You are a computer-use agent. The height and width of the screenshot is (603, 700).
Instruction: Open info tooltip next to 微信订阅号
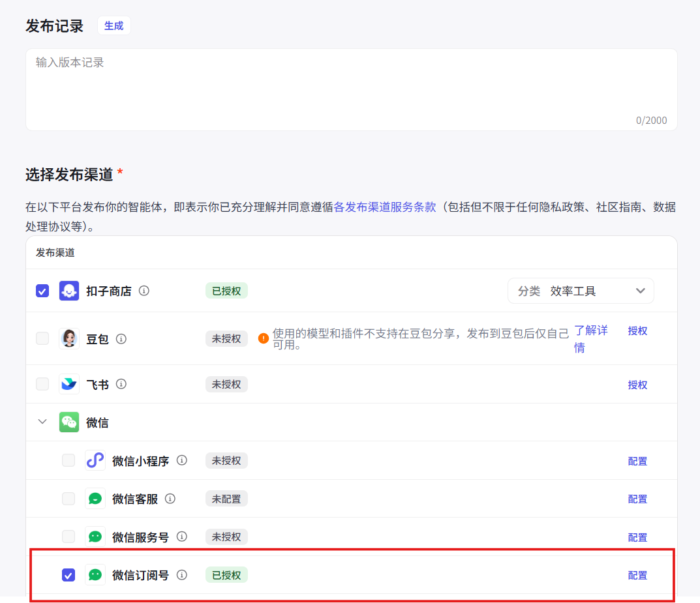(x=182, y=575)
